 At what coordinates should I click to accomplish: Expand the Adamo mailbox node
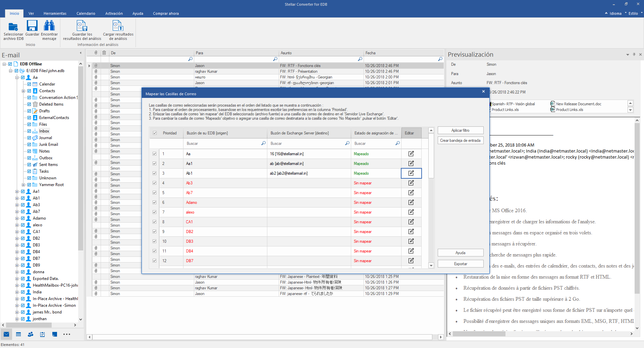tap(17, 218)
